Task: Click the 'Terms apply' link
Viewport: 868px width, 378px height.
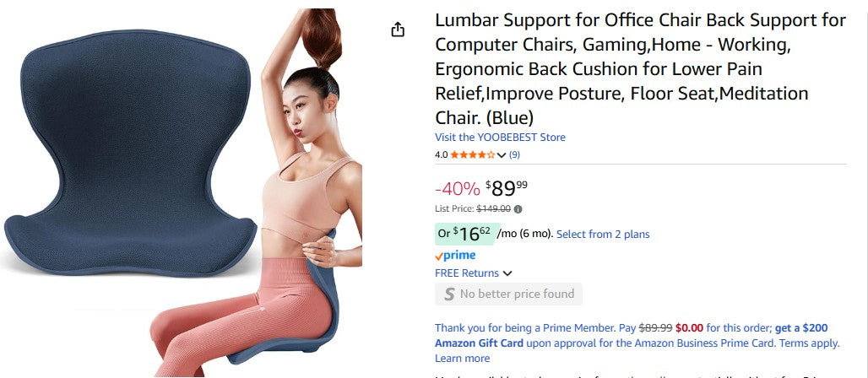Action: click(x=809, y=343)
